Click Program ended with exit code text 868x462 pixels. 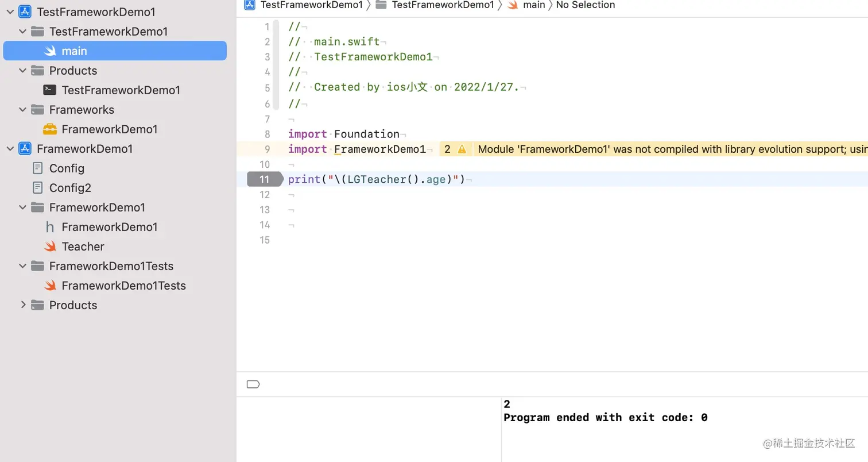tap(606, 418)
